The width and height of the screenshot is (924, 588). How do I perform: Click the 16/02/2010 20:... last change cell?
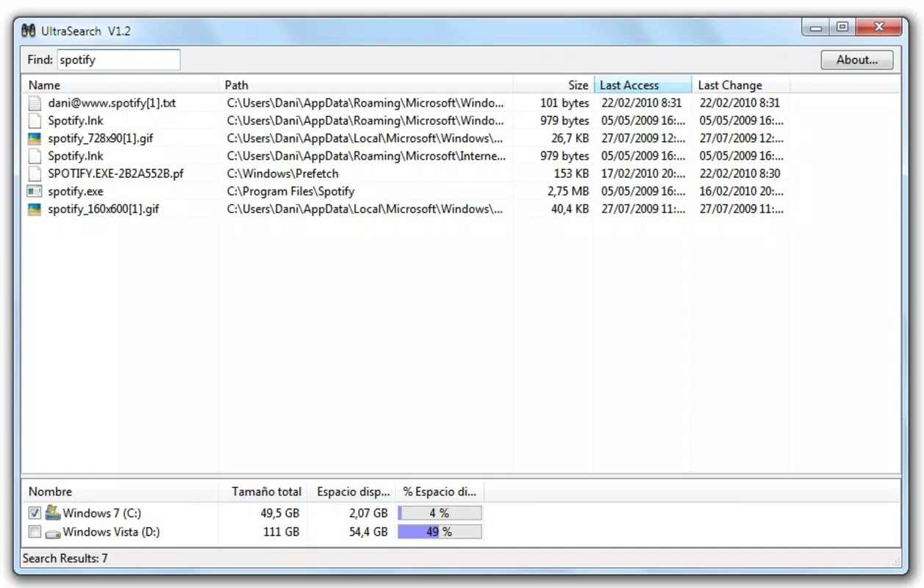click(742, 191)
